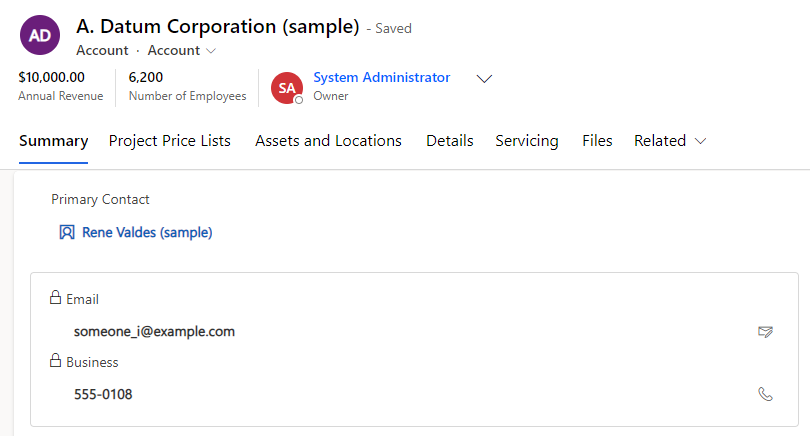Click the contact icon beside Rene Valdes
Screen dimensions: 810x436
[x=67, y=232]
